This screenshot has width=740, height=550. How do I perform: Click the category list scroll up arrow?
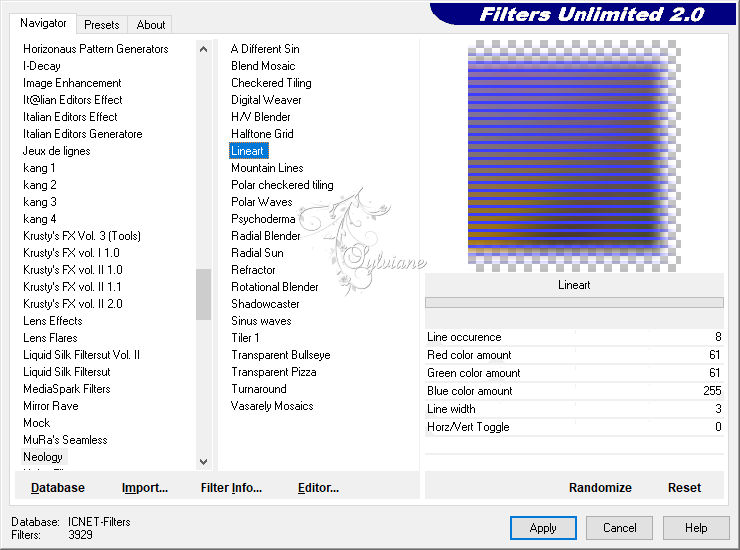click(x=203, y=49)
